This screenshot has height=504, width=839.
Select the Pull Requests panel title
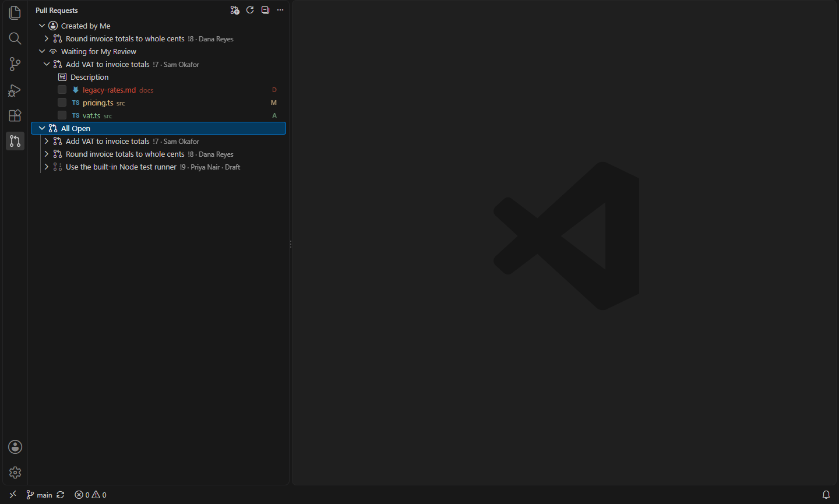click(x=57, y=10)
